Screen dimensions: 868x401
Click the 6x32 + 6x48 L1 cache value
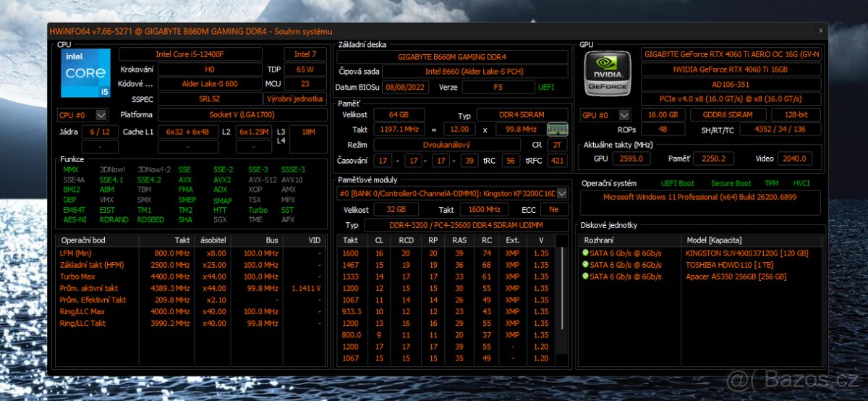tap(187, 132)
